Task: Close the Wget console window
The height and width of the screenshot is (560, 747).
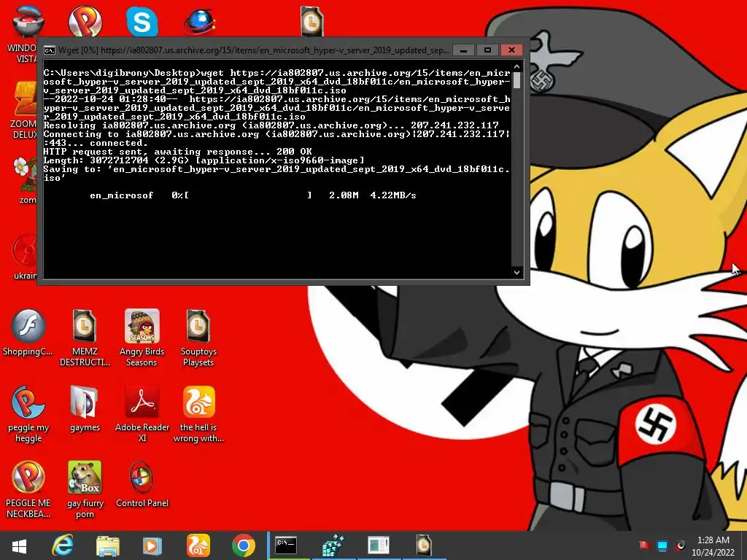Action: [511, 50]
